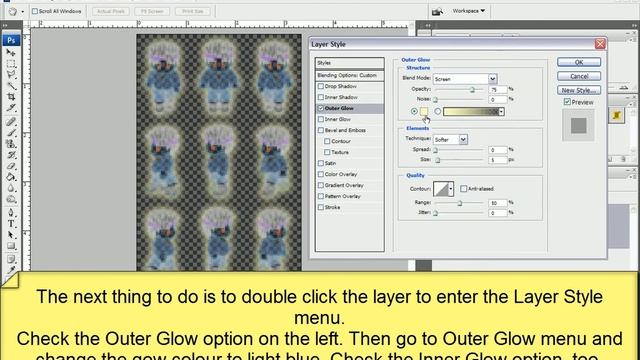This screenshot has height=360, width=640.
Task: Select the Paint Bucket tool
Action: tap(11, 177)
